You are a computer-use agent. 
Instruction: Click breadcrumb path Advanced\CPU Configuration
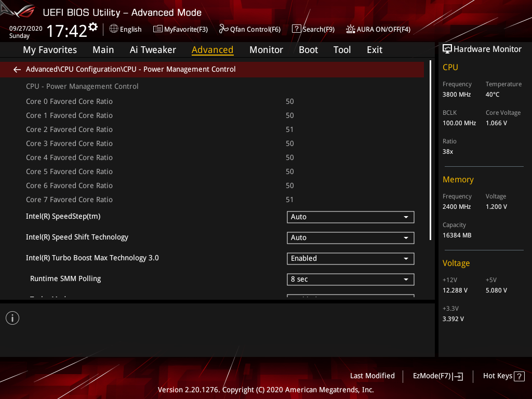[x=130, y=69]
